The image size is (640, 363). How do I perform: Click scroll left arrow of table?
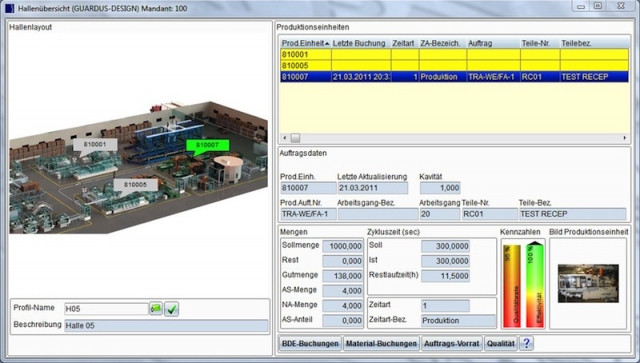[284, 138]
